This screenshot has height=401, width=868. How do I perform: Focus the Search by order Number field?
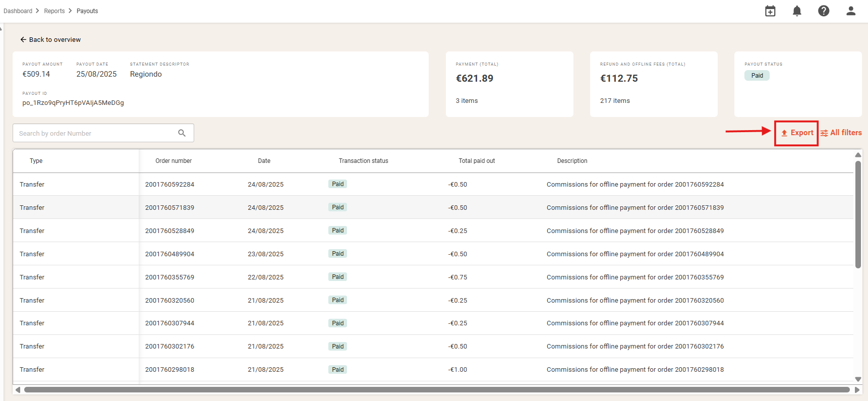pos(96,133)
